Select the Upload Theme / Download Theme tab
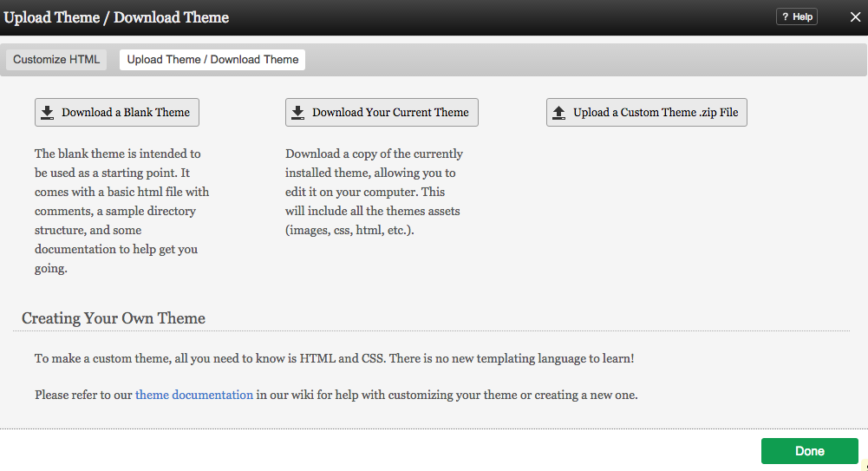This screenshot has width=868, height=471. (x=212, y=60)
